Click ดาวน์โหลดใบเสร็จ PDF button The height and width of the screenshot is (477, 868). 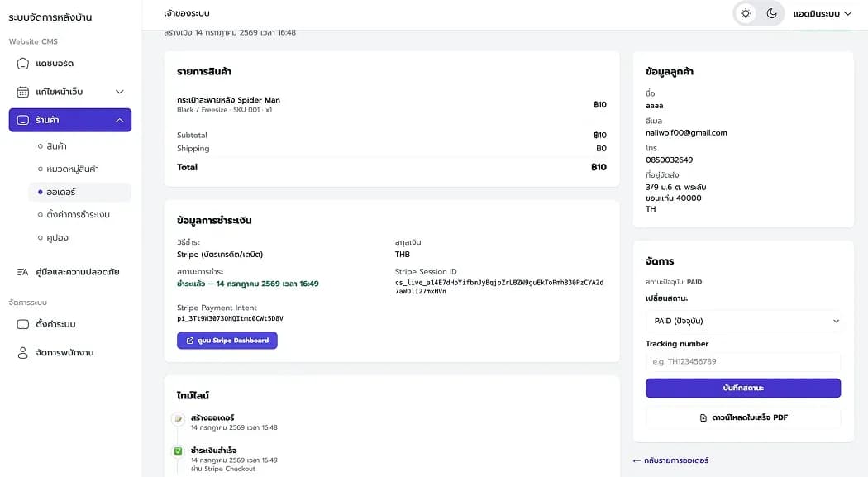tap(743, 417)
